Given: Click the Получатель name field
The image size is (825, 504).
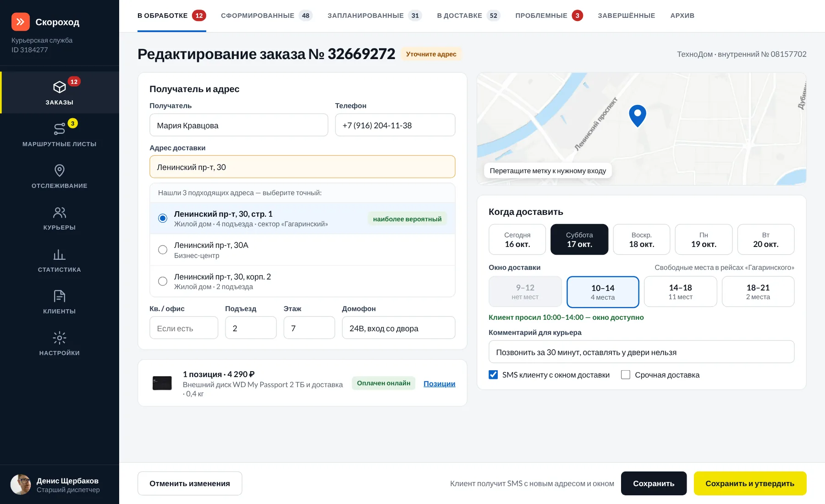Looking at the screenshot, I should pos(239,125).
